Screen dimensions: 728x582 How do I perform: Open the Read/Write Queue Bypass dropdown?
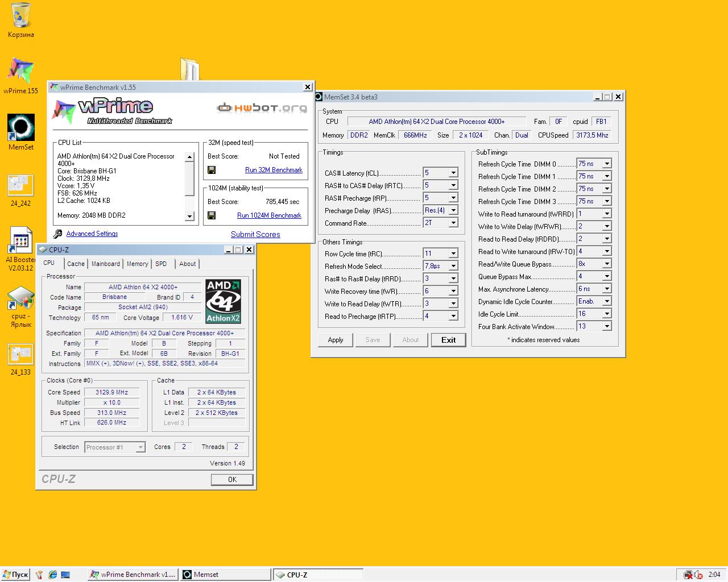point(607,264)
